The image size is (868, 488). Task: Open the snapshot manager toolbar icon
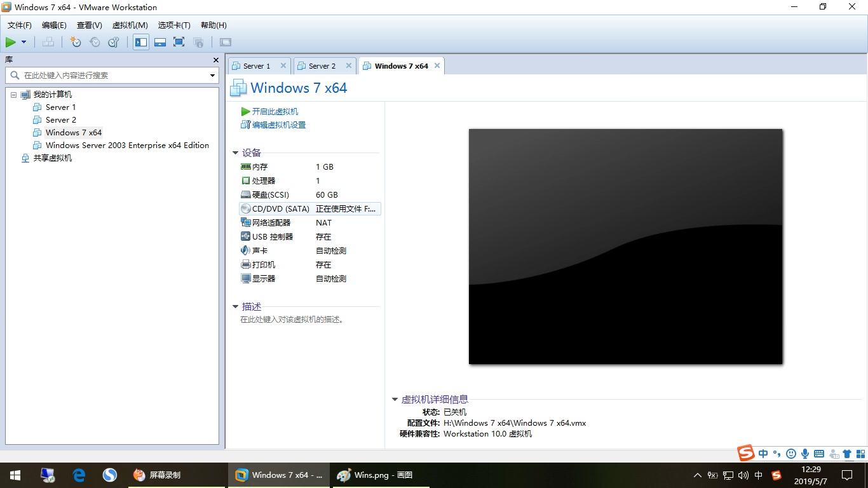point(114,42)
